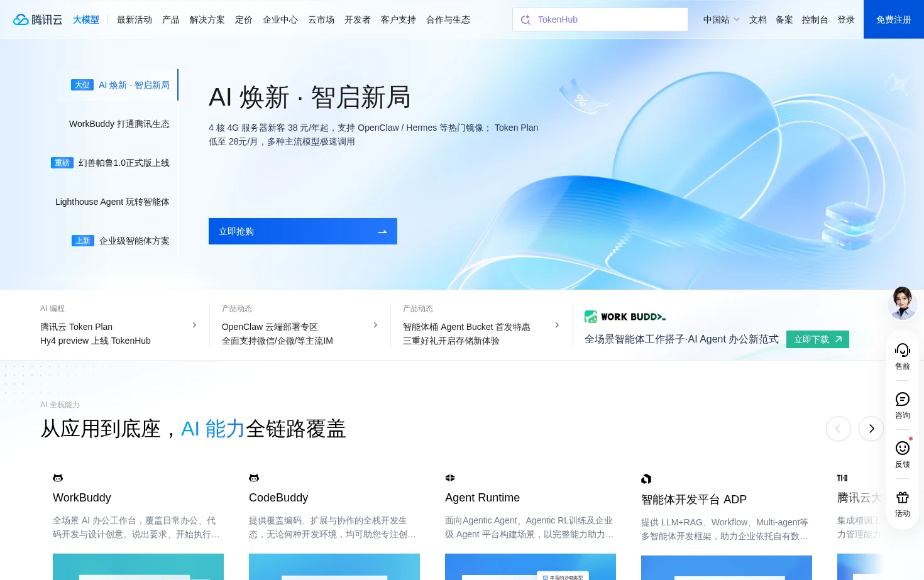The width and height of the screenshot is (924, 580).
Task: Open the pre-sales (售前) headset icon
Action: point(903,350)
